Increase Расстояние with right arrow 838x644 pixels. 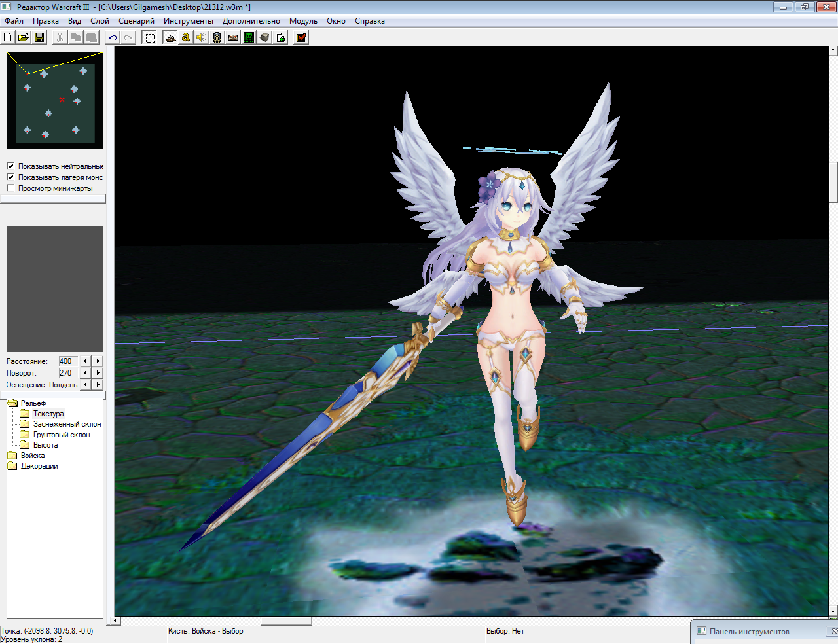tap(98, 361)
